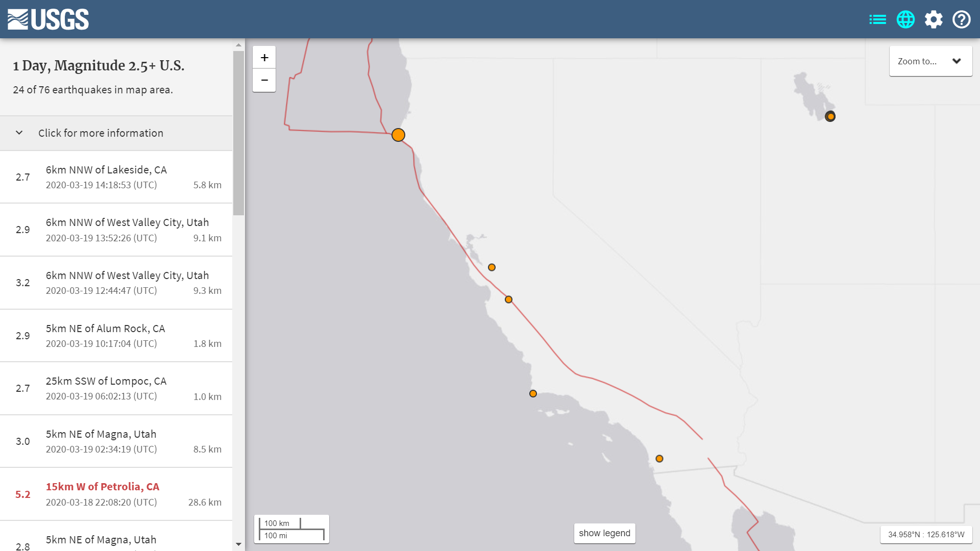Click the large orange earthquake marker near Petrolia
This screenshot has height=551, width=980.
click(398, 135)
